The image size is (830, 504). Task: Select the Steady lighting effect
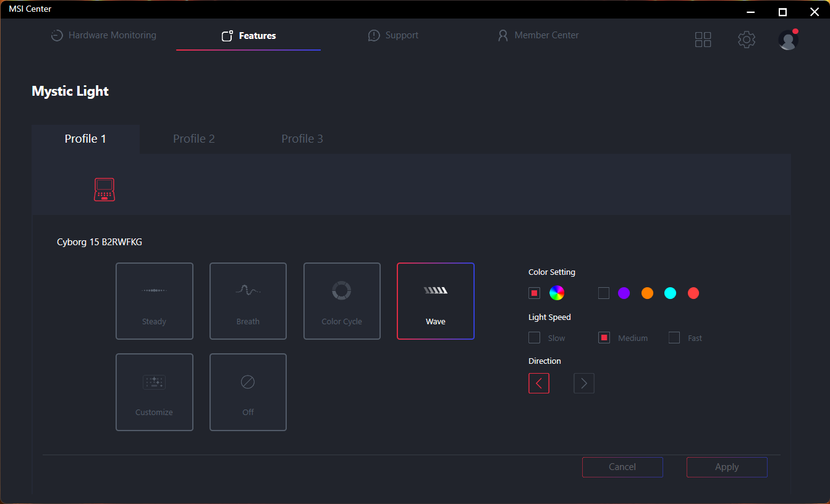pyautogui.click(x=154, y=301)
